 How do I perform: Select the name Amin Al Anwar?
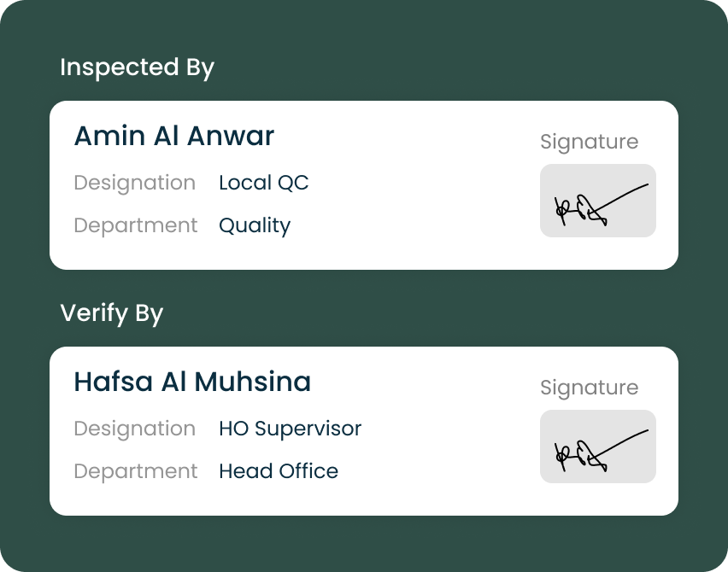[174, 136]
